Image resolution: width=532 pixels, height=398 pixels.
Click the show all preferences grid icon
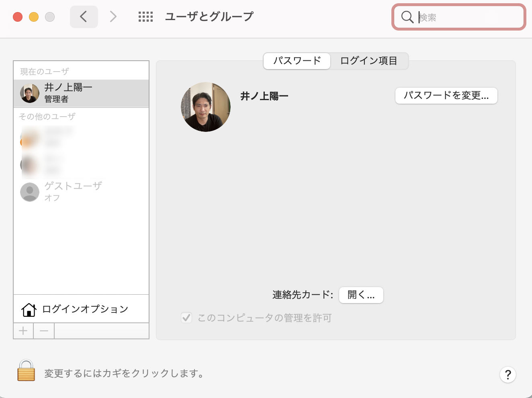145,17
